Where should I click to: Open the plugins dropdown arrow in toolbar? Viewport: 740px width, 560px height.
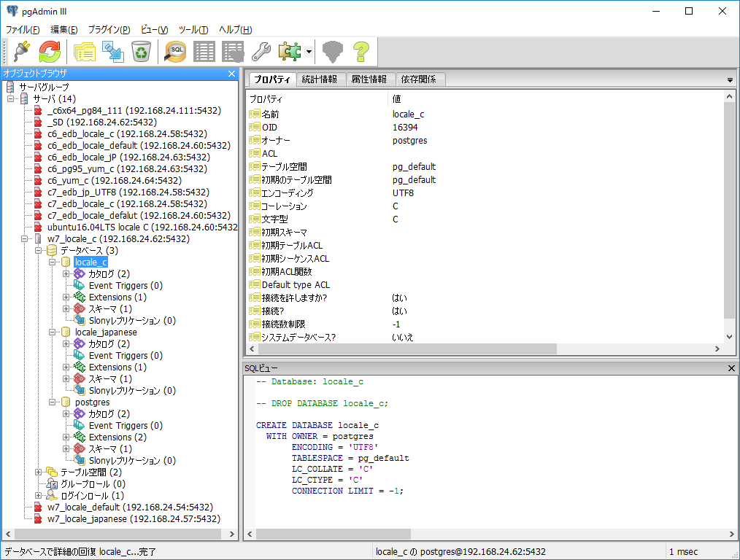(309, 52)
